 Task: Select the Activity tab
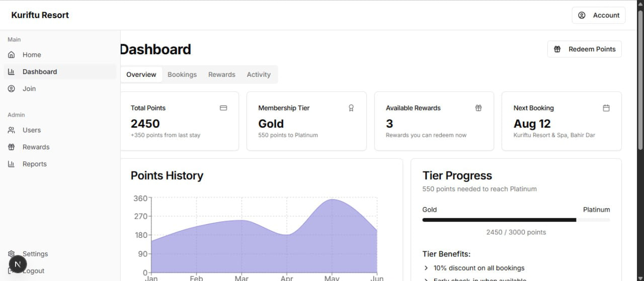click(259, 74)
